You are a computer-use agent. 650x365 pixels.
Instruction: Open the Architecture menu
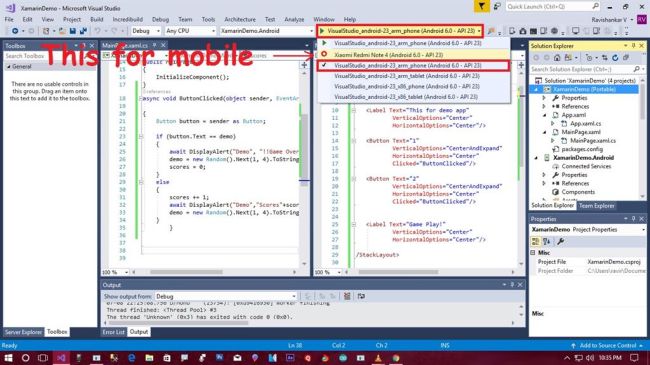[x=240, y=19]
